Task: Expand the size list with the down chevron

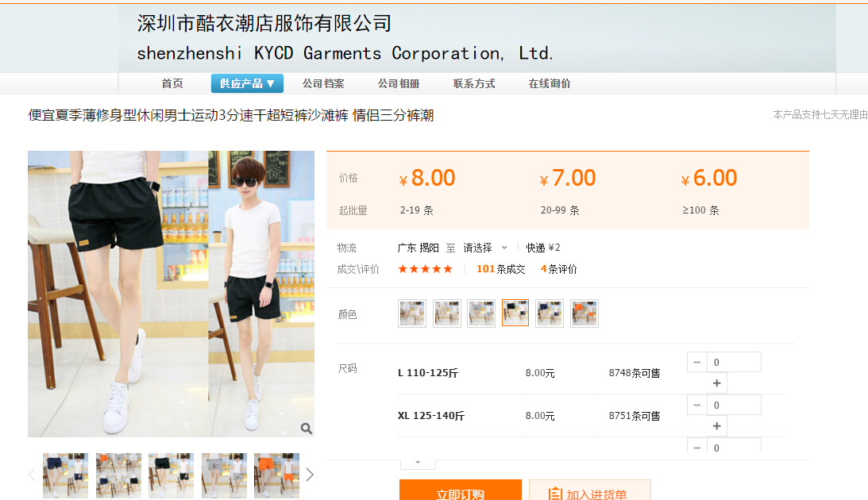Action: [418, 462]
